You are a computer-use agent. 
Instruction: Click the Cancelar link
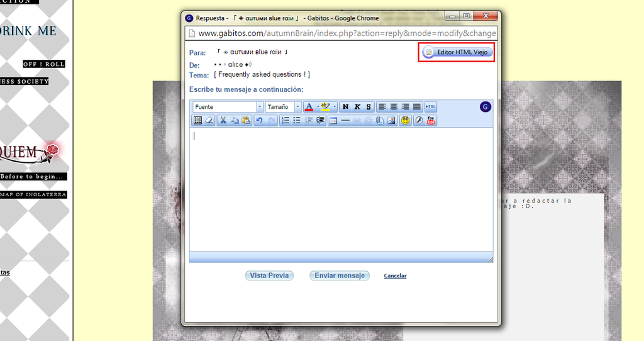[x=395, y=276]
